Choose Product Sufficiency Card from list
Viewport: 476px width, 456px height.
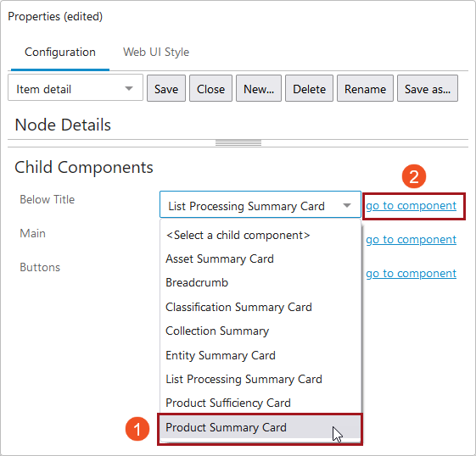[x=260, y=403]
